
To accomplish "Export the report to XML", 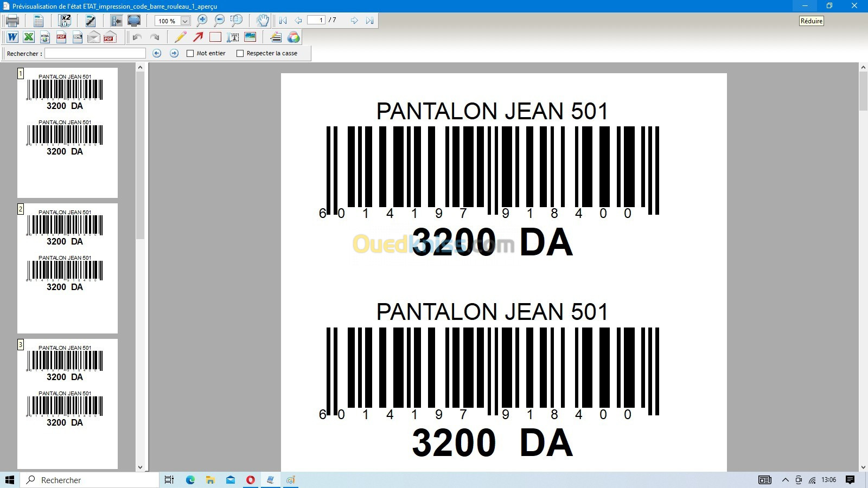I will click(x=78, y=37).
